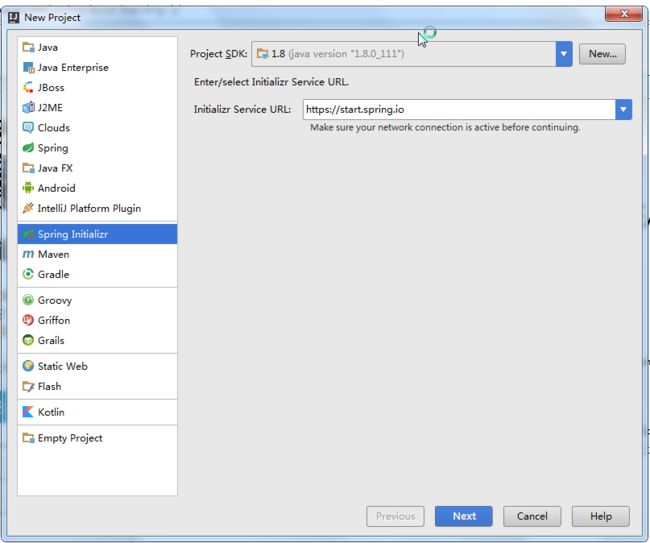Image resolution: width=650 pixels, height=543 pixels.
Task: Click the Previous button
Action: 395,516
